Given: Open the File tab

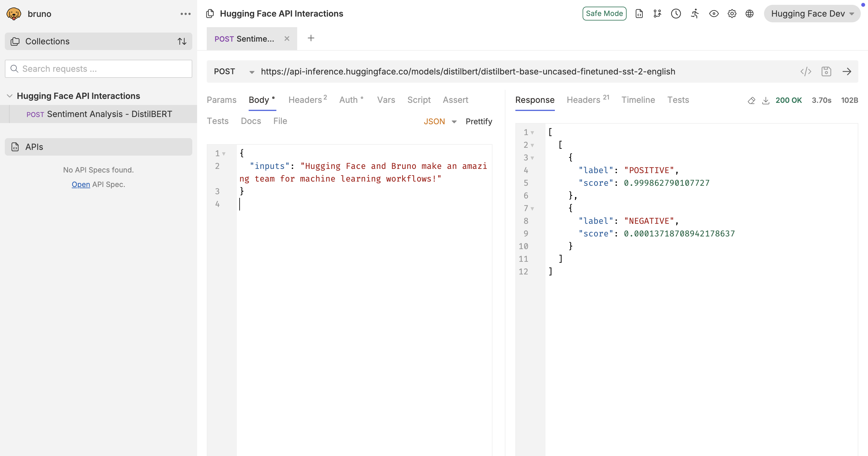Looking at the screenshot, I should (x=280, y=121).
